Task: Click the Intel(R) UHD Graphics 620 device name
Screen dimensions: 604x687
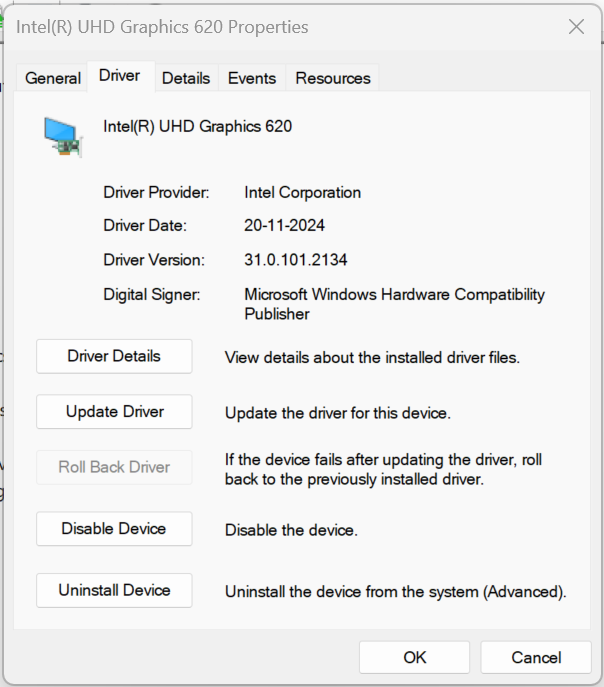Action: 198,127
